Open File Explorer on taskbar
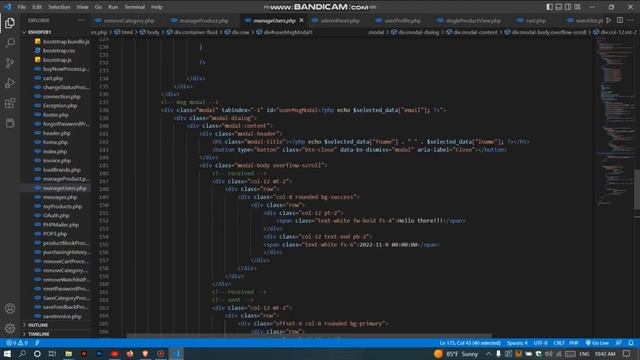The height and width of the screenshot is (360, 640). click(69, 353)
